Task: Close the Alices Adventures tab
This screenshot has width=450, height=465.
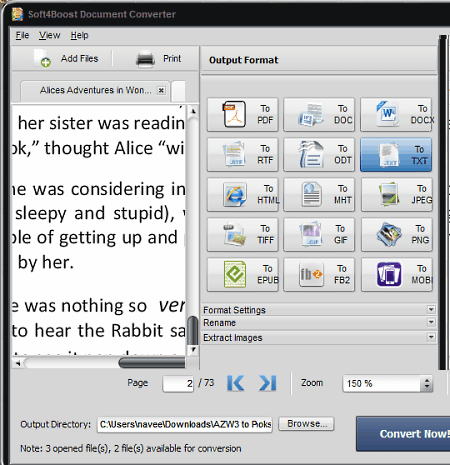Action: 161,90
